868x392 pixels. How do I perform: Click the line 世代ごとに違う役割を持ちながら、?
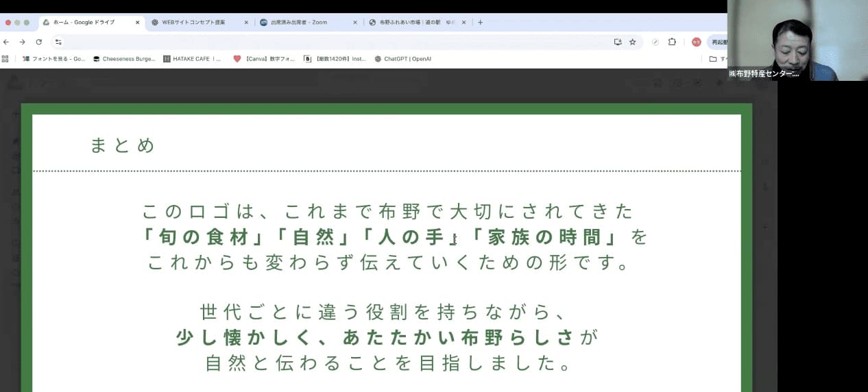pyautogui.click(x=383, y=313)
